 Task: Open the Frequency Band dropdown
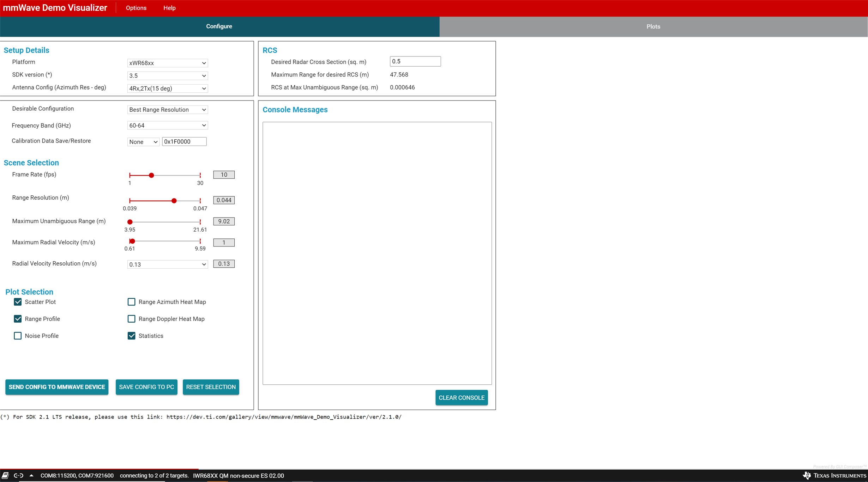[167, 126]
